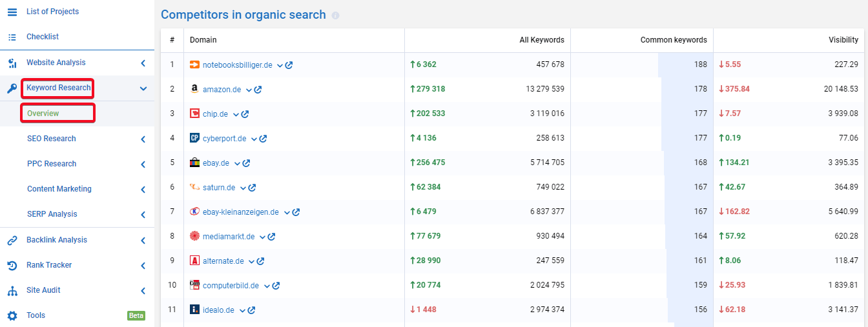Image resolution: width=868 pixels, height=327 pixels.
Task: Sort by the Domain column header
Action: point(203,40)
